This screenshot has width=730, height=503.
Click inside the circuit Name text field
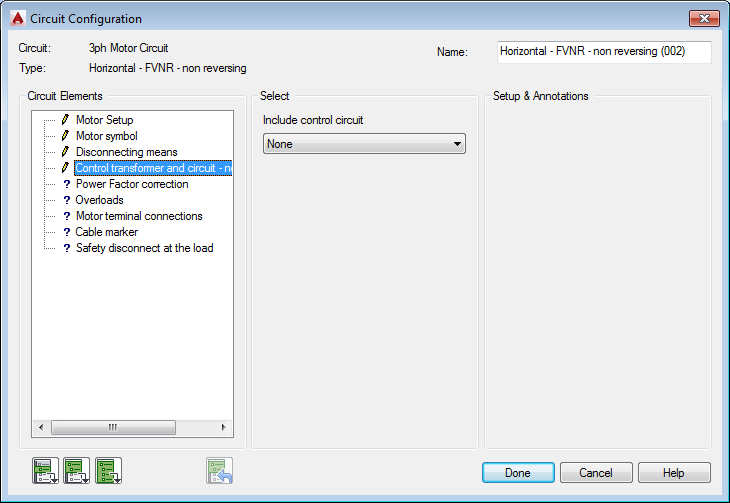pos(603,52)
